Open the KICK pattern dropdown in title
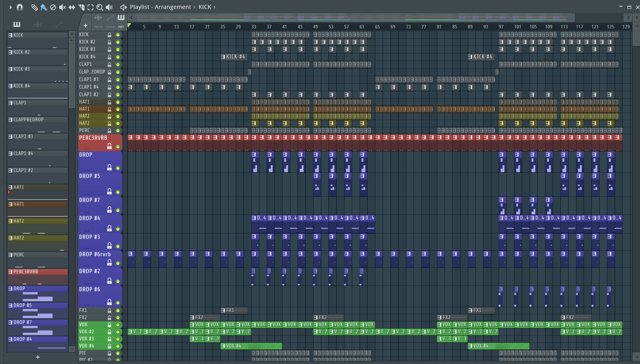The image size is (640, 364). click(205, 7)
